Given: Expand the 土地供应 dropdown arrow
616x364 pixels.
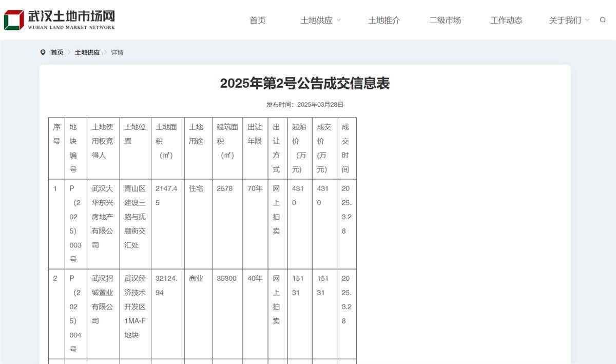Looking at the screenshot, I should tap(339, 20).
